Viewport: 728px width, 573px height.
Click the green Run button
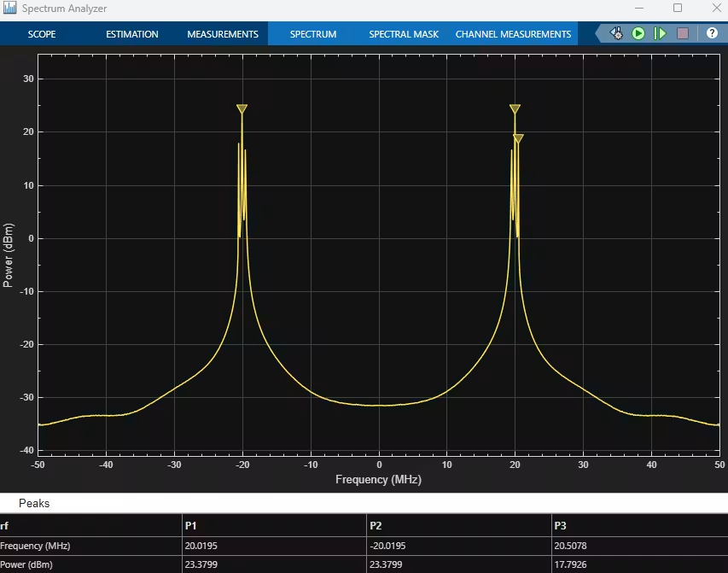pos(638,33)
